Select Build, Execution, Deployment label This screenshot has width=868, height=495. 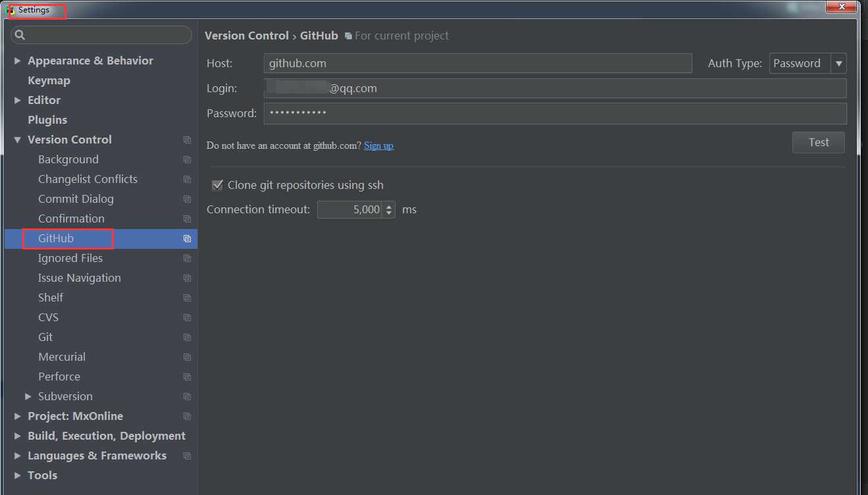pos(107,436)
